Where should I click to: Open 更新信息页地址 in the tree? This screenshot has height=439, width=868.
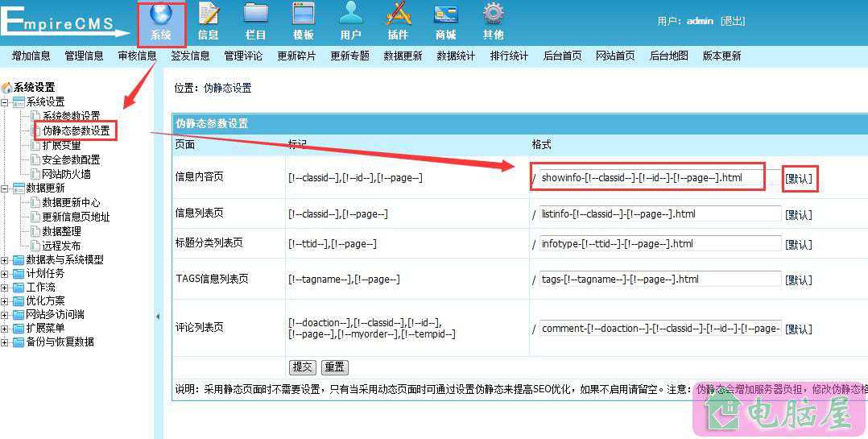pos(76,217)
